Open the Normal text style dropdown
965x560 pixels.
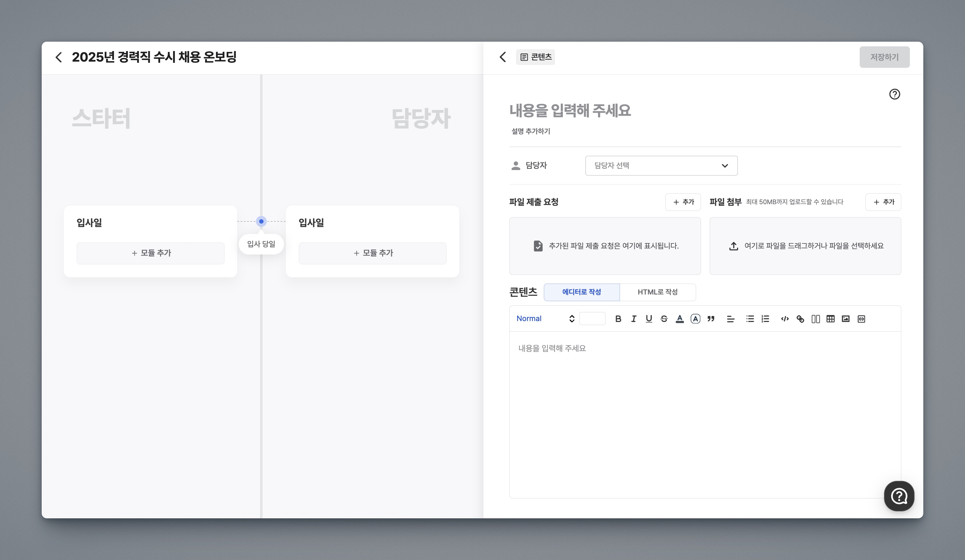pos(545,319)
